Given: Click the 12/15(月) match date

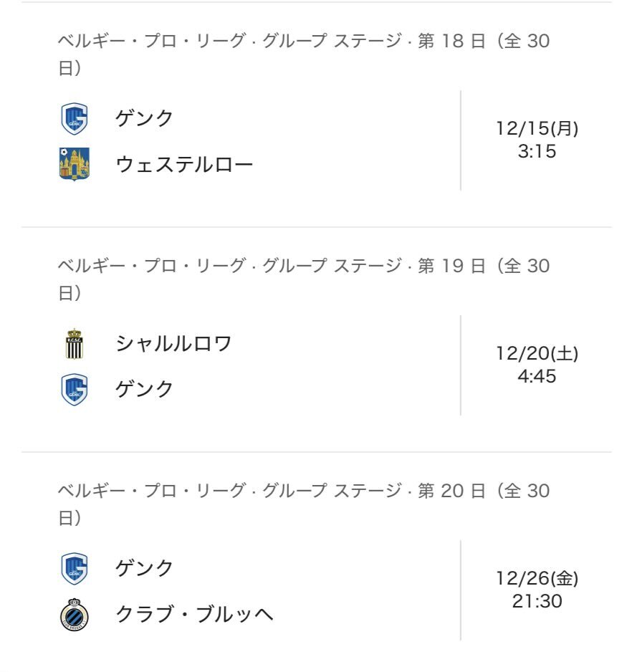Looking at the screenshot, I should point(537,129).
